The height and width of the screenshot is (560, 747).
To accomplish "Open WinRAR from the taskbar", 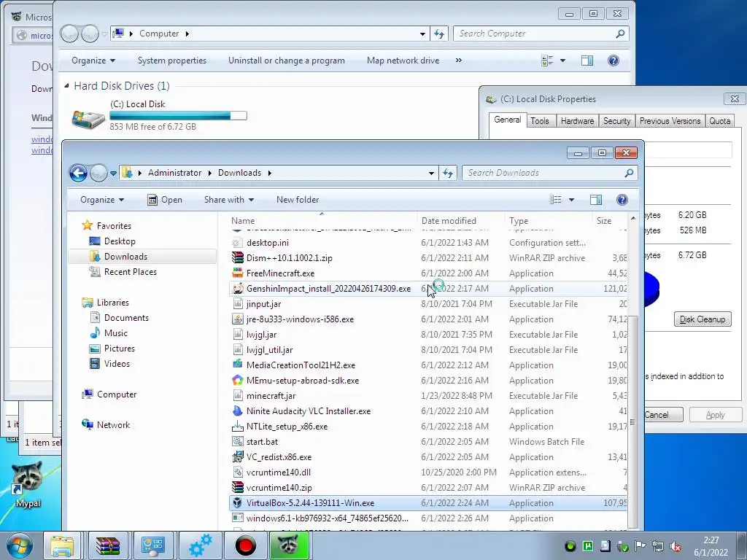I will coord(108,545).
